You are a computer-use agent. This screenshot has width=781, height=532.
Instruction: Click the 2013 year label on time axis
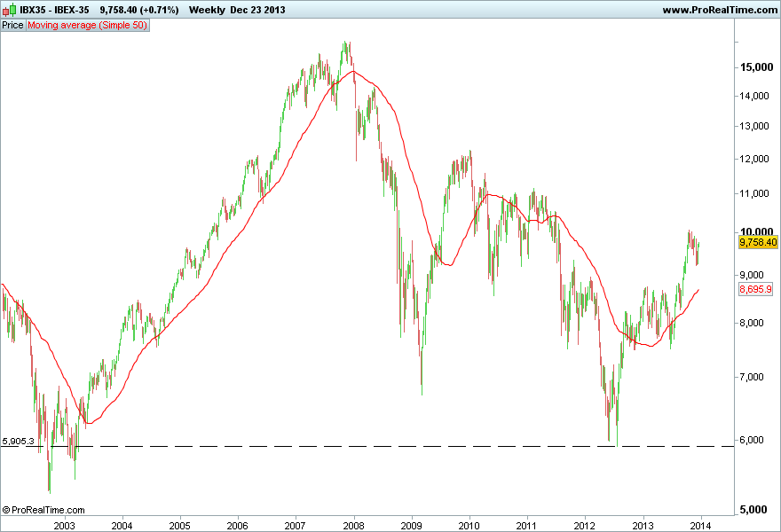(643, 526)
